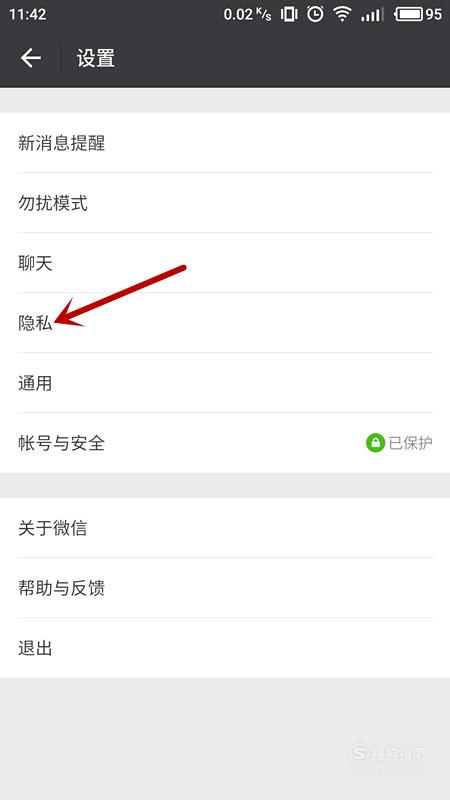The width and height of the screenshot is (450, 800).
Task: Tap the back arrow icon
Action: coord(31,58)
